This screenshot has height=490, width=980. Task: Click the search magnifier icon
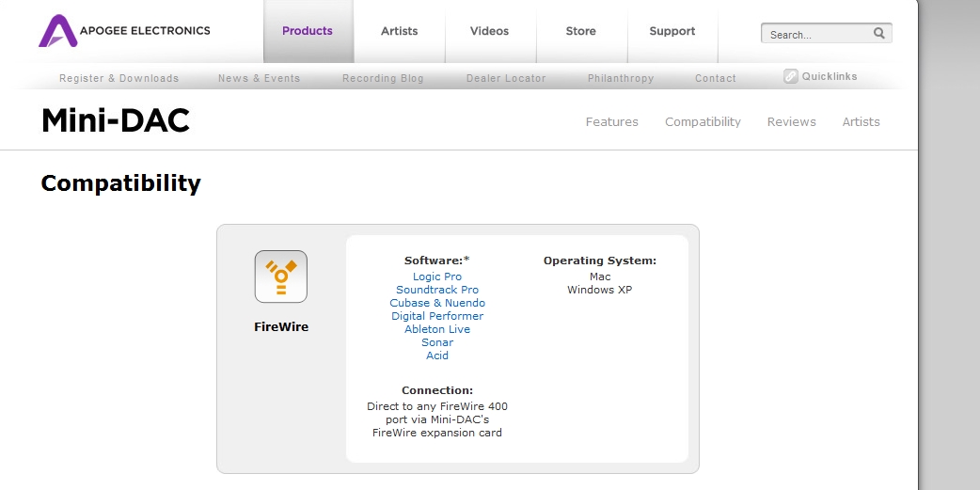pos(878,34)
